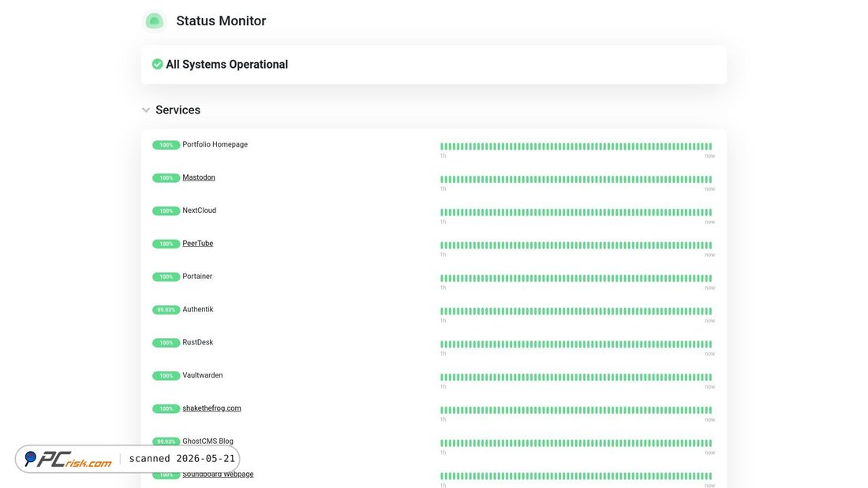Screen dimensions: 868x488
Task: Click the Authentik service name
Action: tap(197, 309)
